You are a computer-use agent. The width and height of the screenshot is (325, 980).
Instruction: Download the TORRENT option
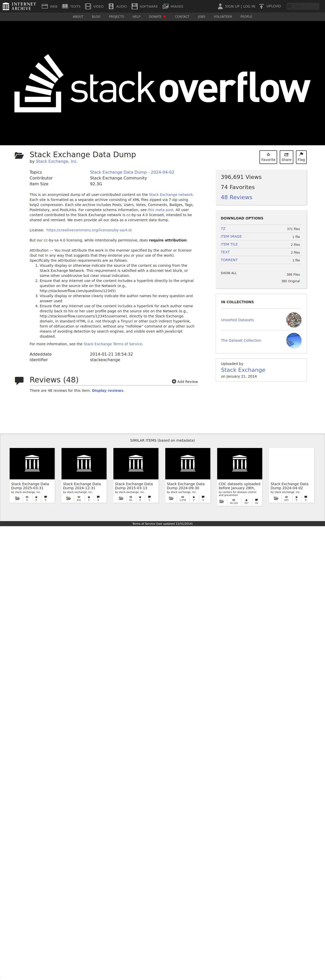click(x=229, y=260)
